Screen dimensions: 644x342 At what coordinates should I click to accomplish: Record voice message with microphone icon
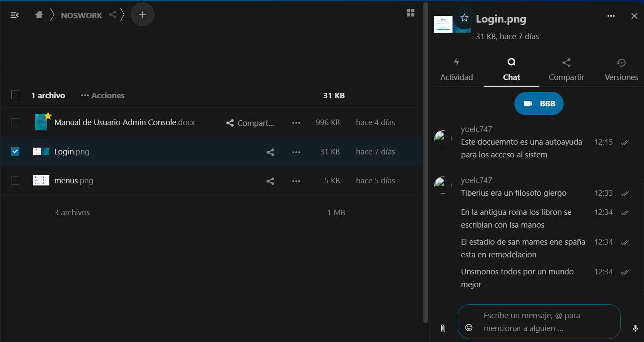tap(635, 328)
